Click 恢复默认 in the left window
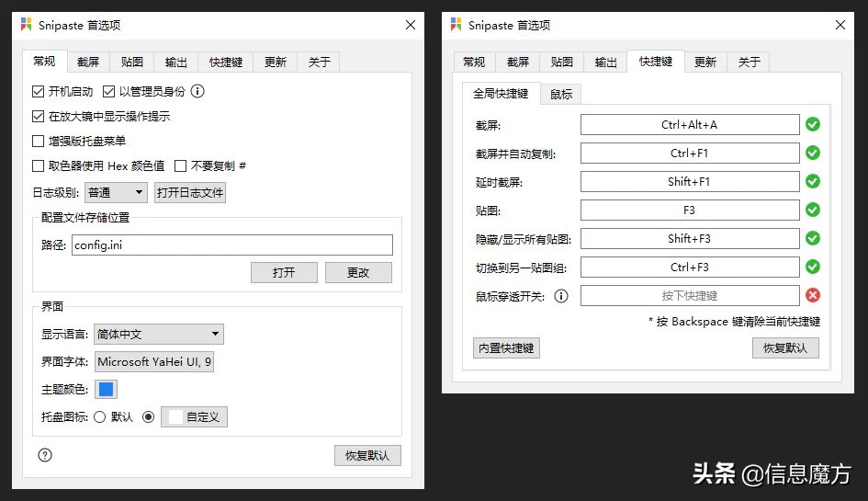 click(367, 456)
